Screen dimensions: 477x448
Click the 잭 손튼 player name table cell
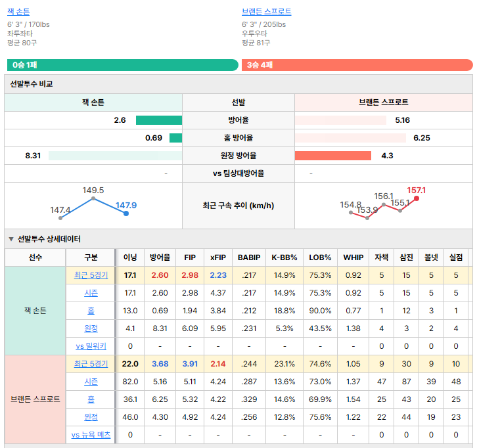coord(35,311)
